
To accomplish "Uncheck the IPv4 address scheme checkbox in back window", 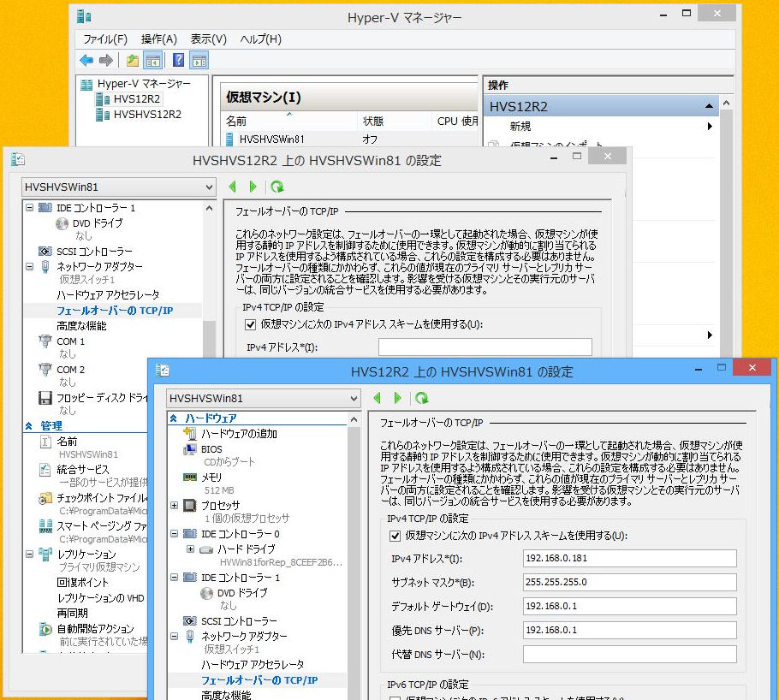I will 251,325.
